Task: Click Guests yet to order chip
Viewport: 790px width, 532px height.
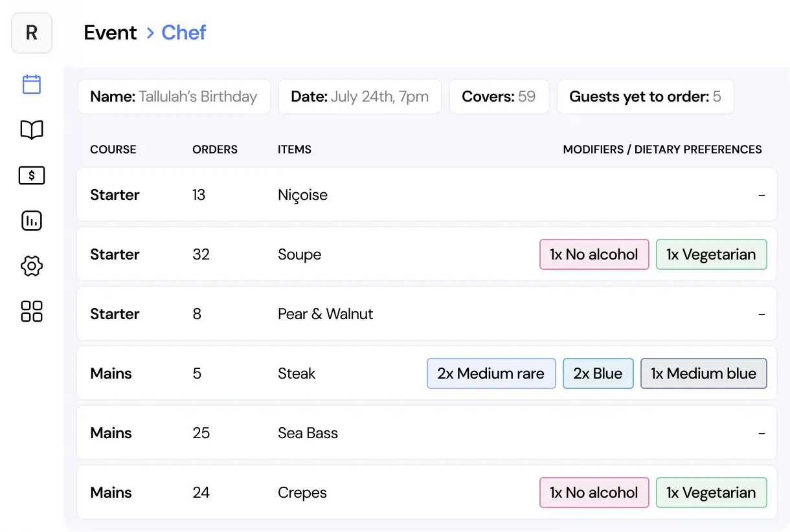Action: [x=645, y=97]
